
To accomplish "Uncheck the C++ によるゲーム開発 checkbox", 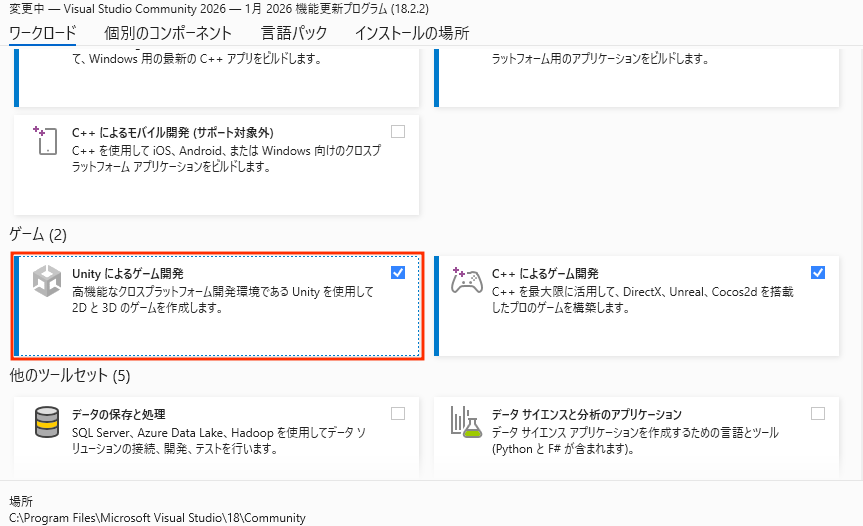I will [x=818, y=272].
